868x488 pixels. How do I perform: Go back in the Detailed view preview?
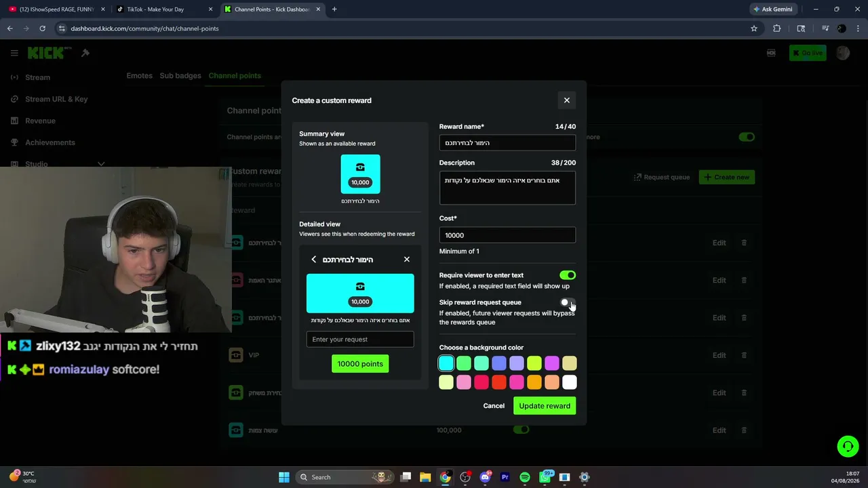point(313,260)
